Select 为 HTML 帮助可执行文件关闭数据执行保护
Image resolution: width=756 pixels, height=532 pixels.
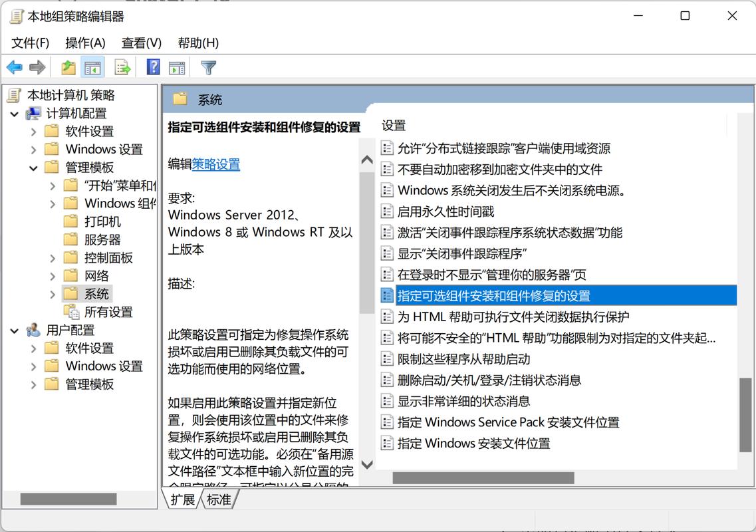pyautogui.click(x=513, y=317)
